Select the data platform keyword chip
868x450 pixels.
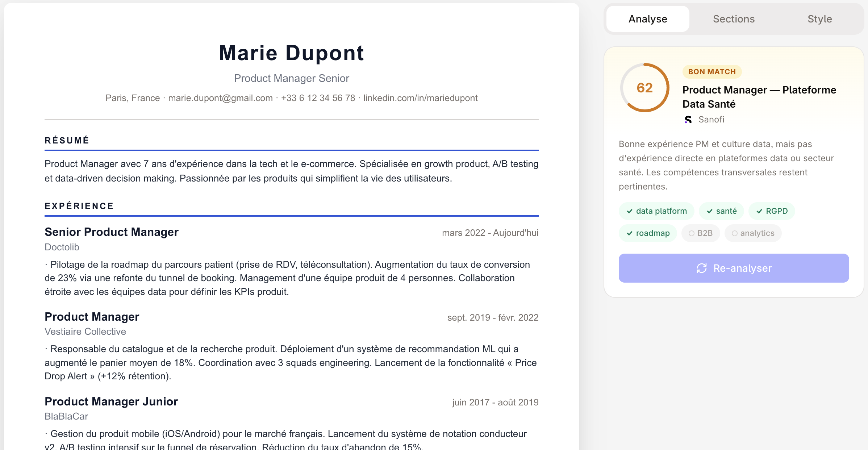(x=656, y=211)
